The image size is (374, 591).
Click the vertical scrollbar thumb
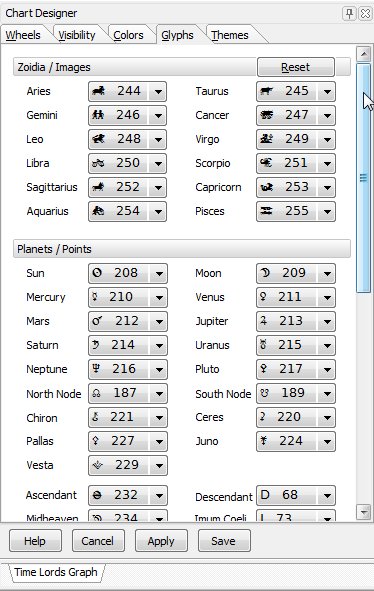click(363, 178)
